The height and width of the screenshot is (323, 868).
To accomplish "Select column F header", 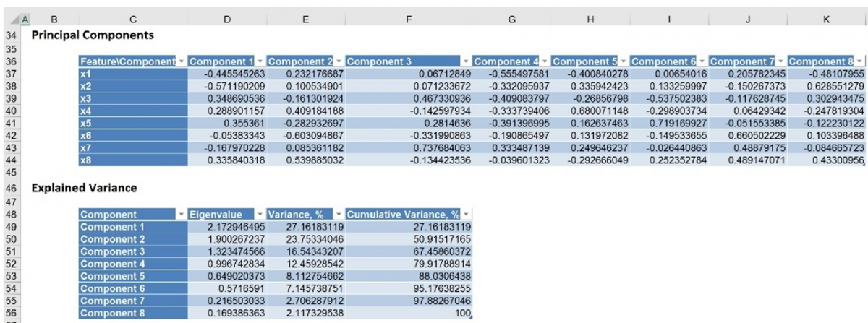I will [409, 19].
